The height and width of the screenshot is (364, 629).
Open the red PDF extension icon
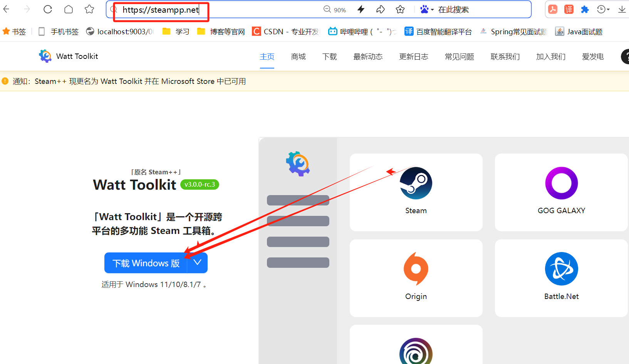(x=553, y=10)
